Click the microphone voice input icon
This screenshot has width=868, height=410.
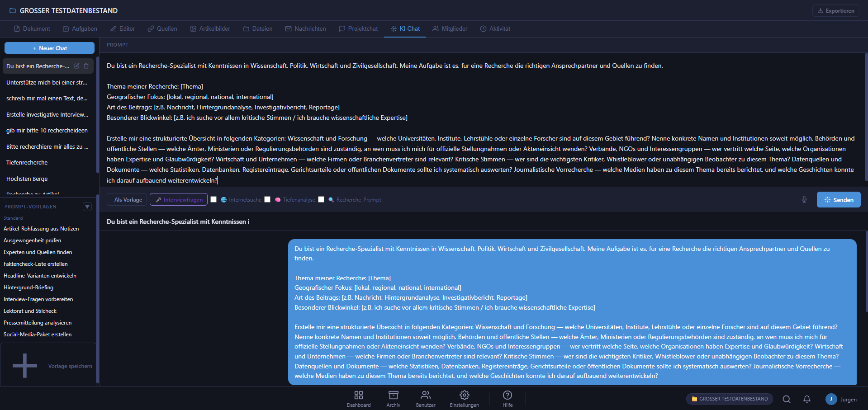coord(804,199)
